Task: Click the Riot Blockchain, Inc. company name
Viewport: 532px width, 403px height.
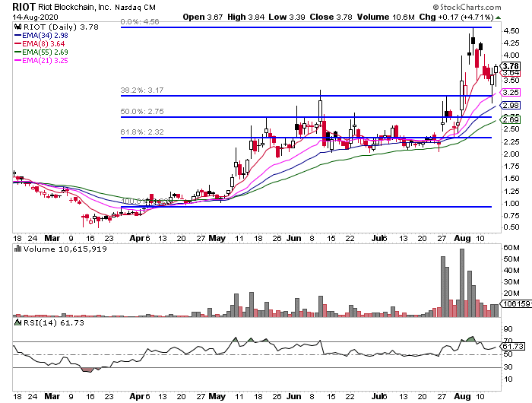Action: coord(74,7)
